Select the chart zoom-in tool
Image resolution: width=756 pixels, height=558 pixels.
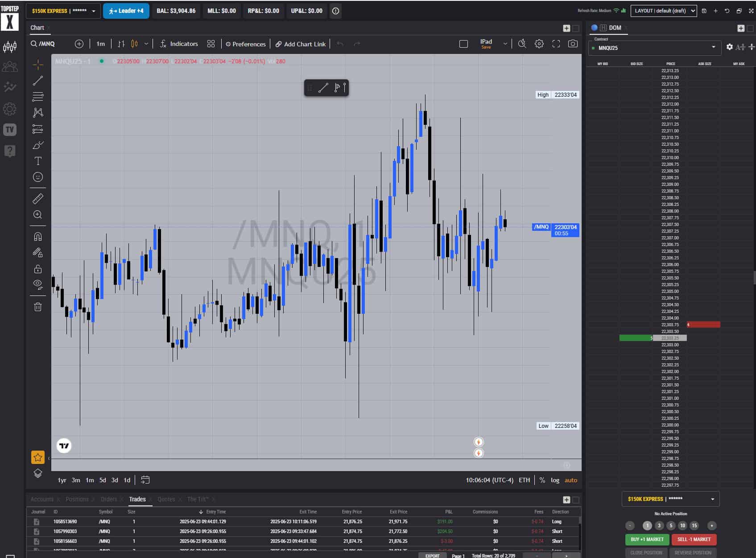coord(38,215)
